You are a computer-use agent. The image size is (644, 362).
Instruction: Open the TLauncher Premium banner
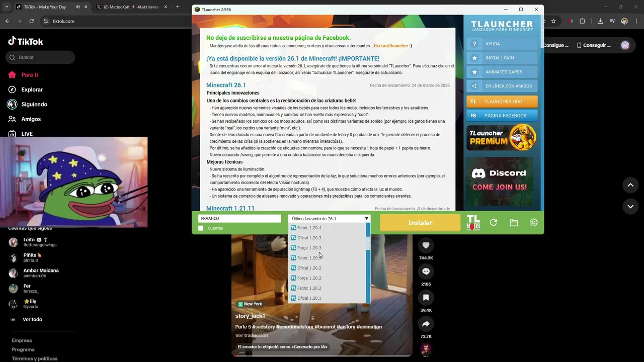502,137
